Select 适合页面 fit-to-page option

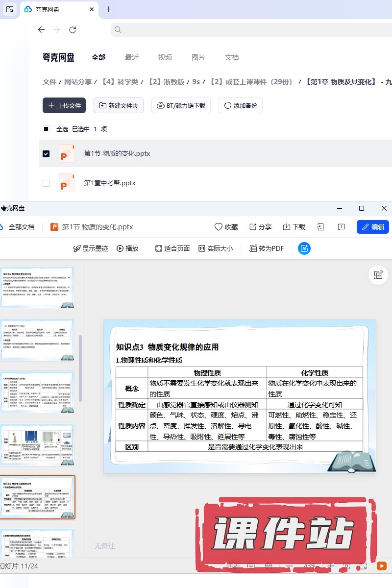point(172,248)
